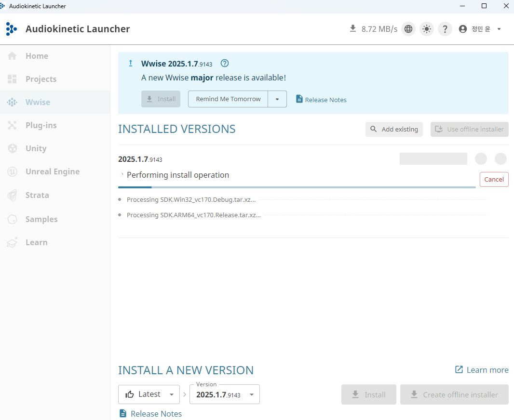
Task: Click Use offline installer button
Action: point(470,129)
